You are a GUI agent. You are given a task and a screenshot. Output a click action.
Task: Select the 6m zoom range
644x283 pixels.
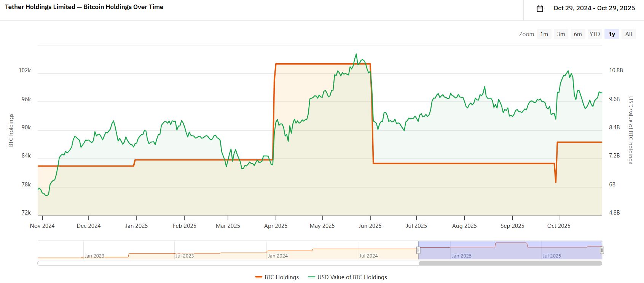pos(578,34)
